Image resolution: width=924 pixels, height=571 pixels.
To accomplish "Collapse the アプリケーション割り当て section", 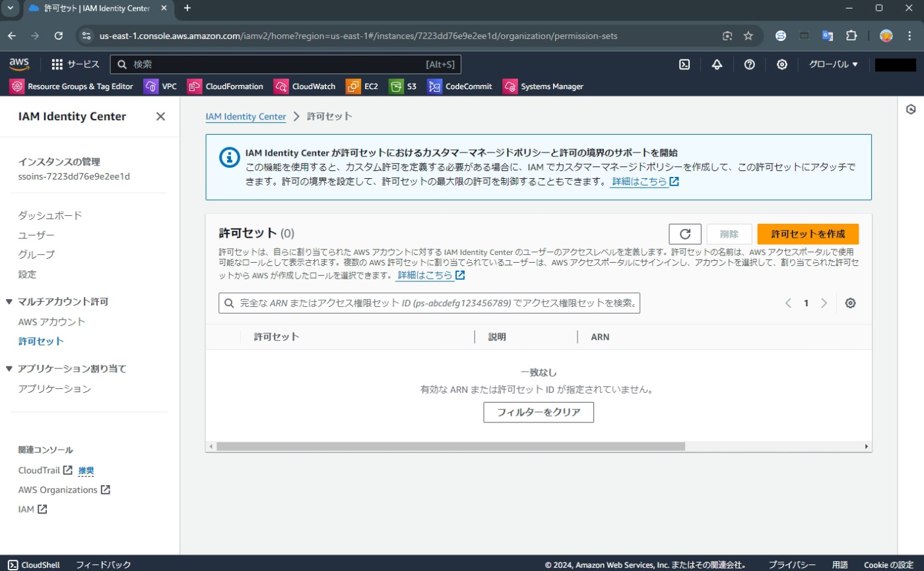I will tap(9, 368).
